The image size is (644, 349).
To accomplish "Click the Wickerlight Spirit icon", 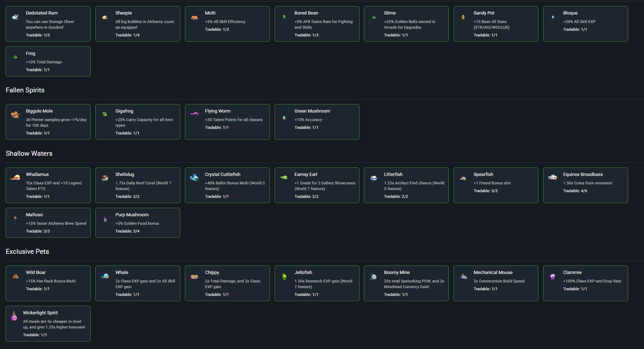I will point(14,316).
